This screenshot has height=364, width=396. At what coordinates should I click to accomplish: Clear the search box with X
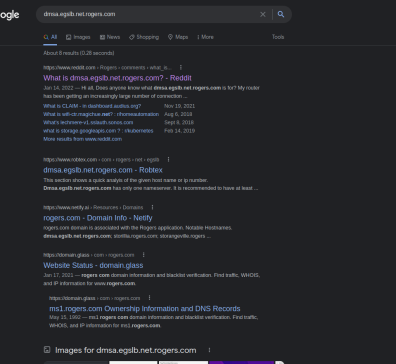click(x=263, y=14)
